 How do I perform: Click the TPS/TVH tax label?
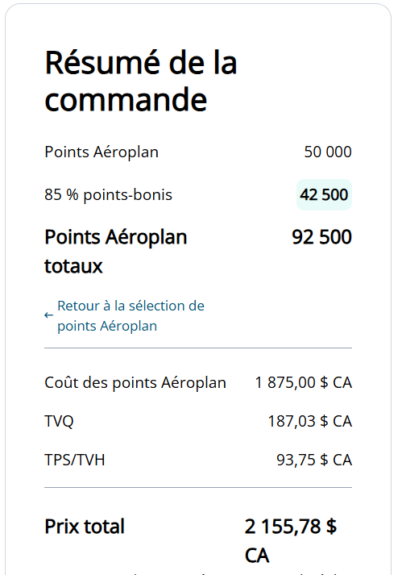pyautogui.click(x=74, y=460)
